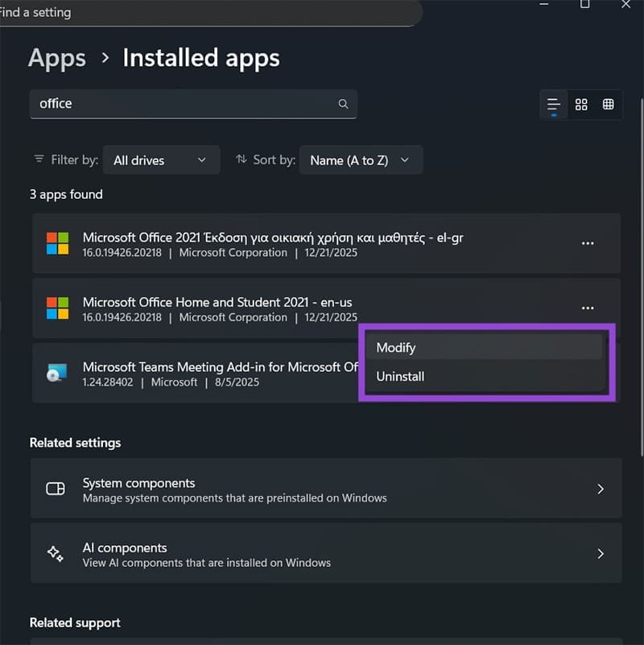The width and height of the screenshot is (644, 645).
Task: Click the AI components sparkle icon
Action: coord(55,553)
